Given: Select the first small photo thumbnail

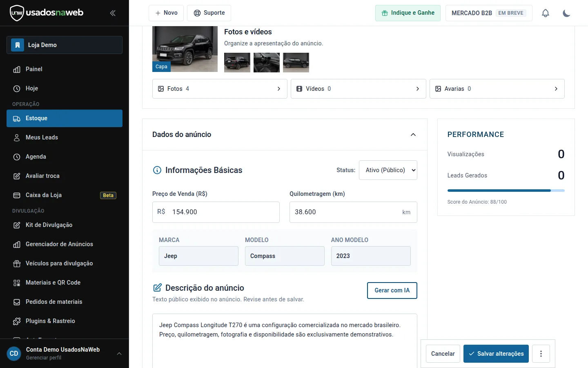Looking at the screenshot, I should click(x=237, y=63).
